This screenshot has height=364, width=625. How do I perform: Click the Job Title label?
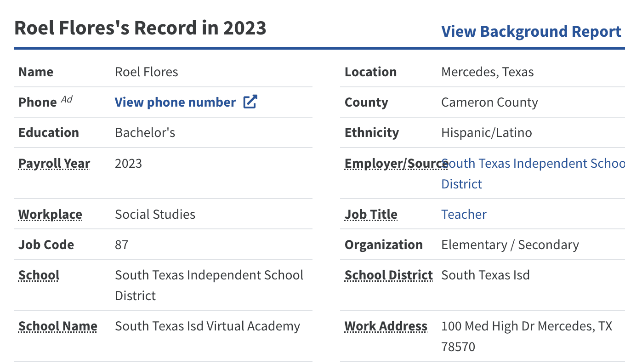(371, 214)
